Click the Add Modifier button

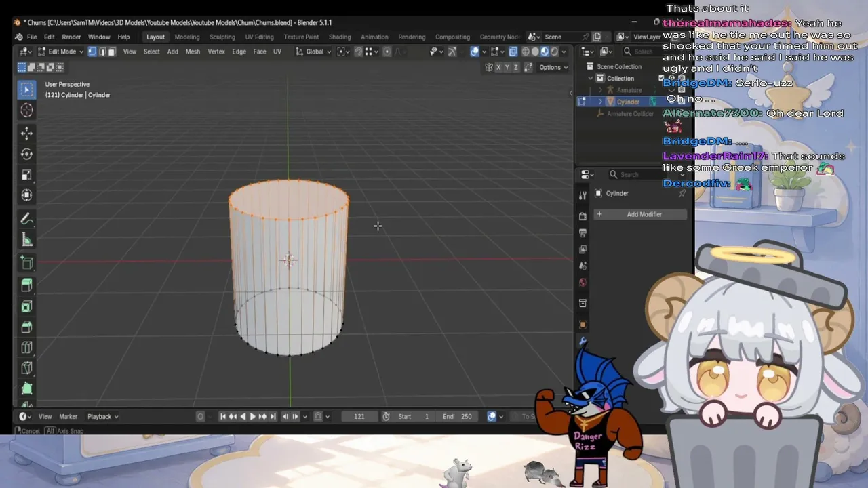(x=640, y=214)
